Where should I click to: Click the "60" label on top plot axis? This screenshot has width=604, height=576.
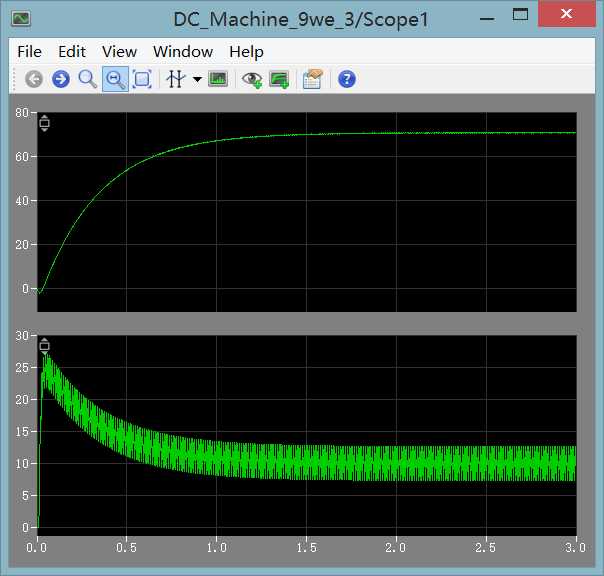(x=22, y=156)
